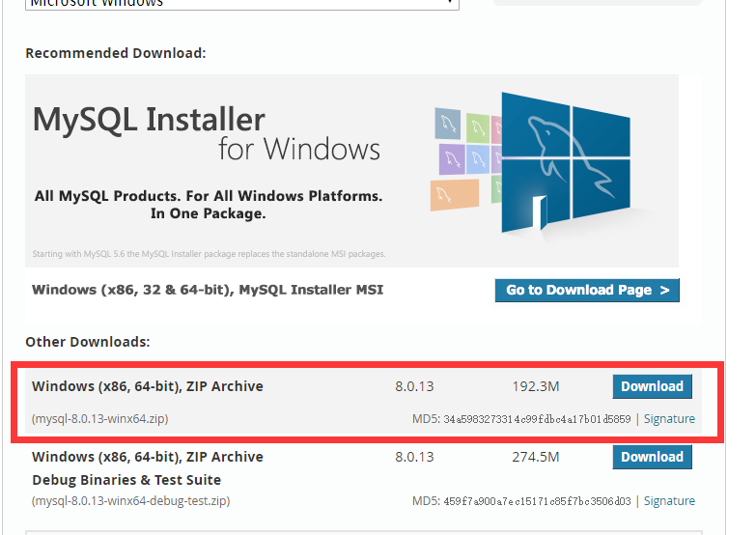Open the Microsoft Windows operating system dropdown
The image size is (756, 535).
click(x=242, y=4)
